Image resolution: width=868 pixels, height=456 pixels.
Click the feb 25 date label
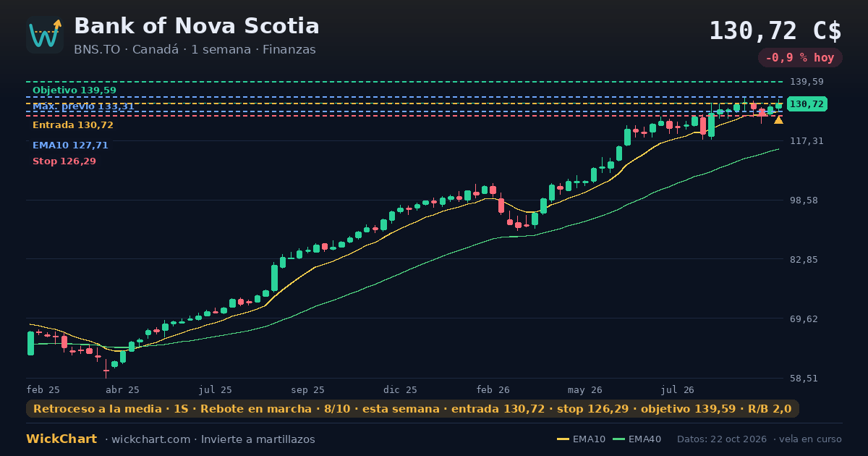pyautogui.click(x=43, y=389)
